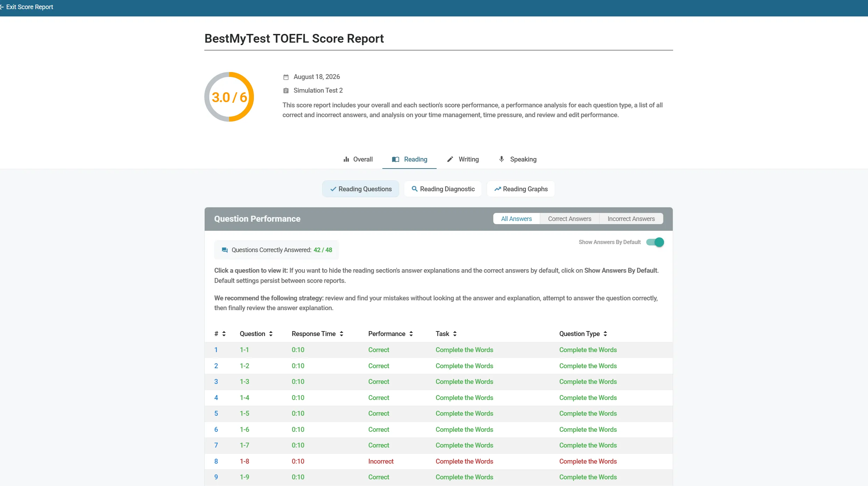Viewport: 868px width, 486px height.
Task: Click the 3.0 / 6 score ring
Action: tap(229, 97)
